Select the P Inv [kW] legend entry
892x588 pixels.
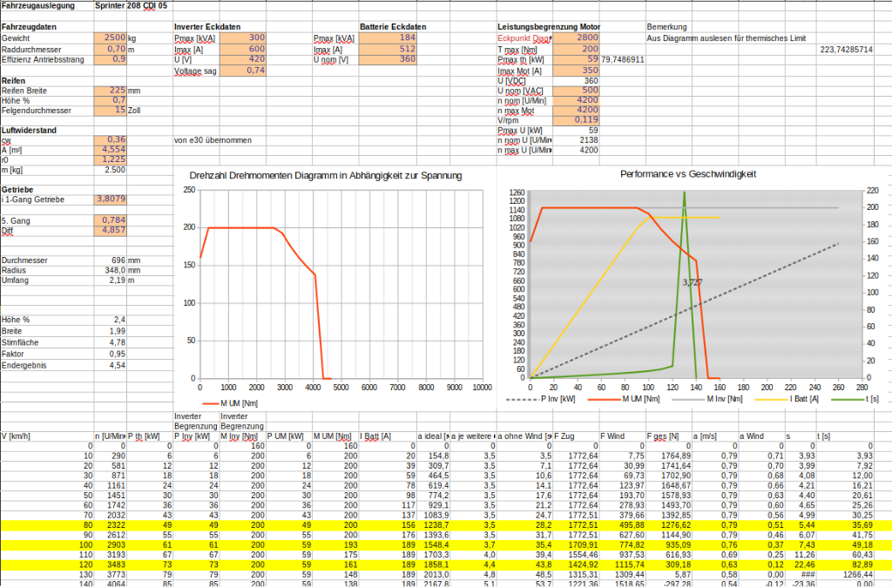[551, 399]
